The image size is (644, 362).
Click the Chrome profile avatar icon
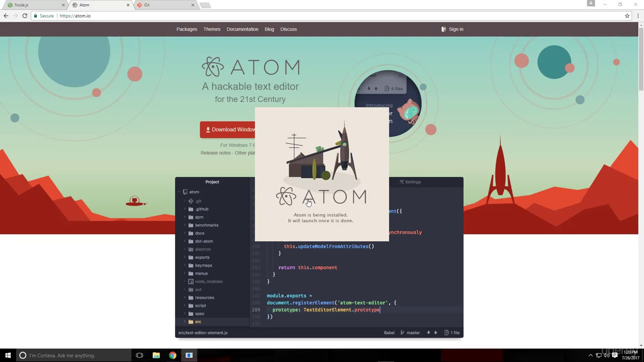click(591, 4)
